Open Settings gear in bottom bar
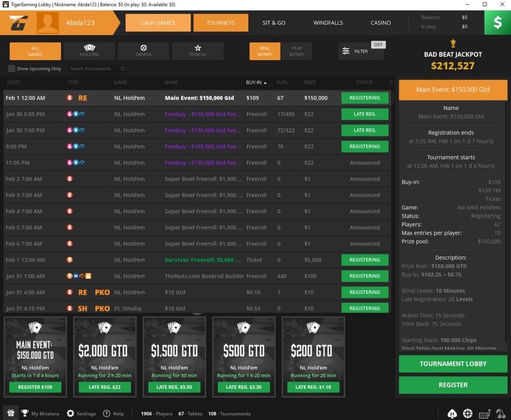This screenshot has width=511, height=420. coord(71,413)
